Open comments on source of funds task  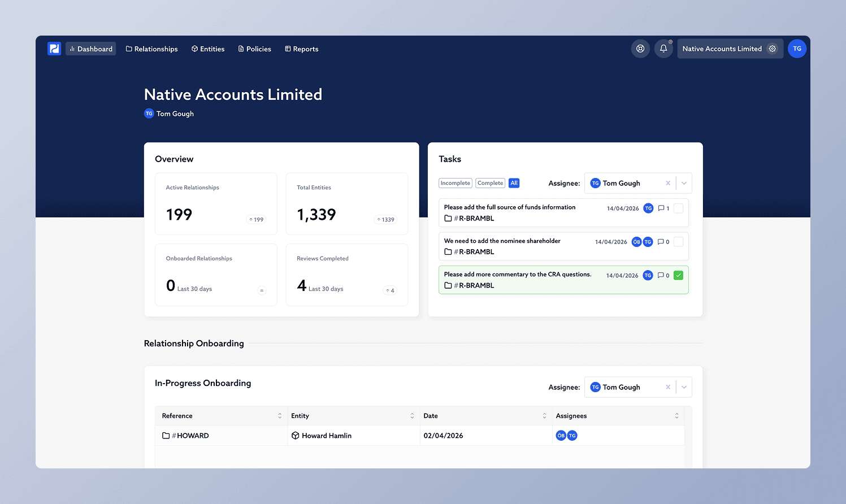663,208
